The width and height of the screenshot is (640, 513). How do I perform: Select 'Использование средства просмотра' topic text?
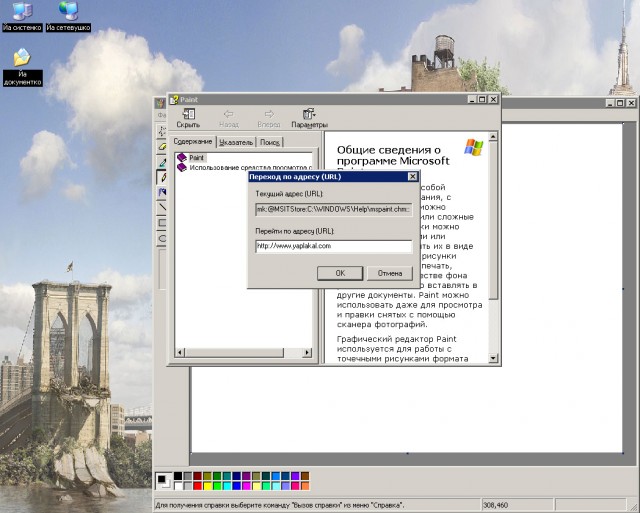click(250, 167)
